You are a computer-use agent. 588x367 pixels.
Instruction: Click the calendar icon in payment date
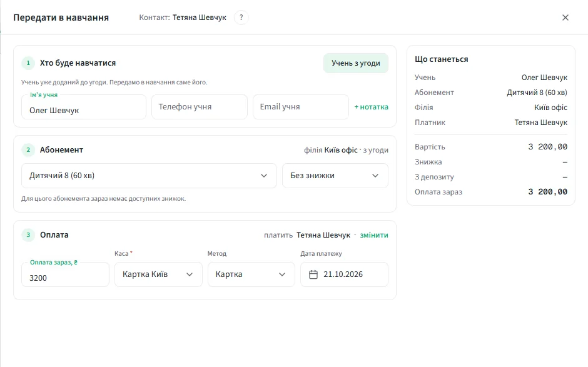[x=313, y=274]
